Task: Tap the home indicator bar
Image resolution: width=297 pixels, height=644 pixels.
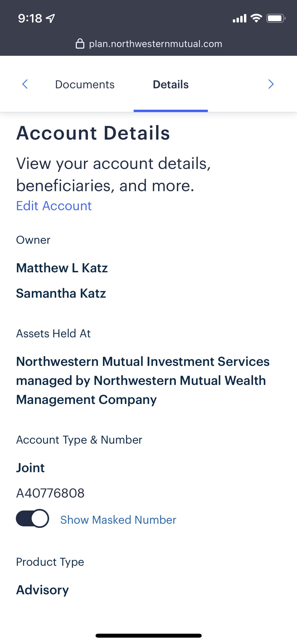Action: coord(148,636)
